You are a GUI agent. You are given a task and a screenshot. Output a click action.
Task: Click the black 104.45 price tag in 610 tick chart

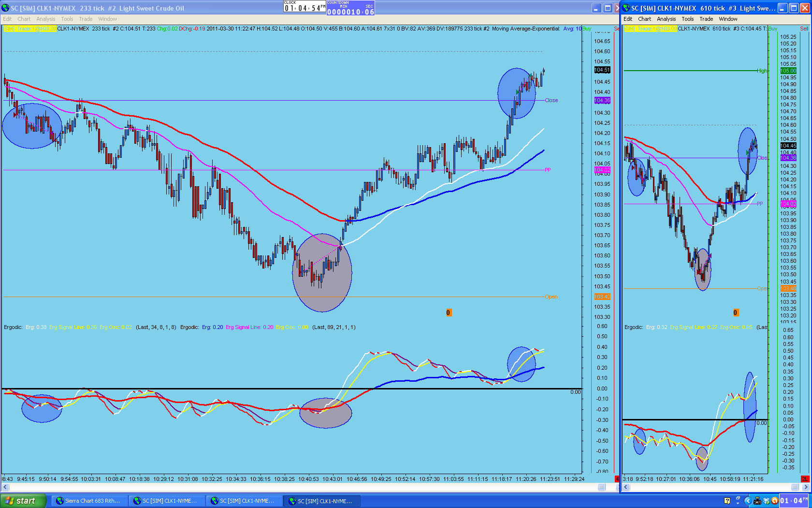point(788,146)
